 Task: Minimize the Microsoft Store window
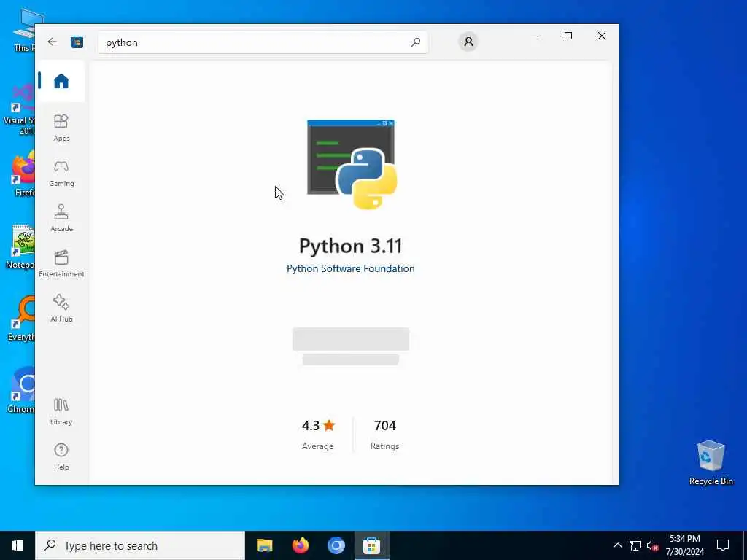click(x=535, y=36)
